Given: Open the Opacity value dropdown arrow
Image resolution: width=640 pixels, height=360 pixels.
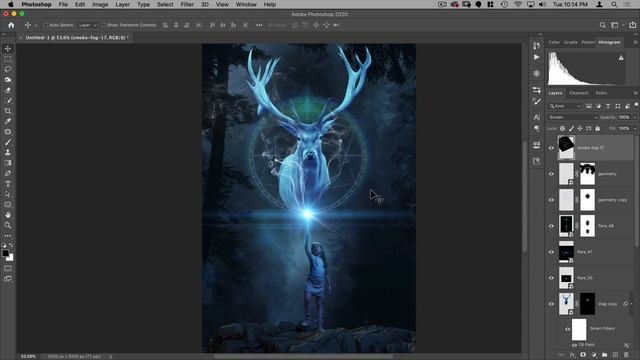Looking at the screenshot, I should pos(635,118).
